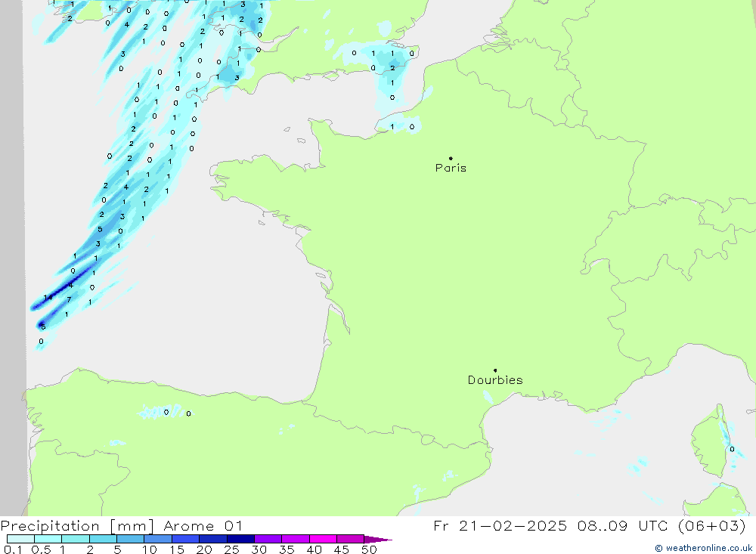Viewport: 756px width, 554px height.
Task: Select the 0.1–0.5 mm legend color swatch
Action: point(20,539)
